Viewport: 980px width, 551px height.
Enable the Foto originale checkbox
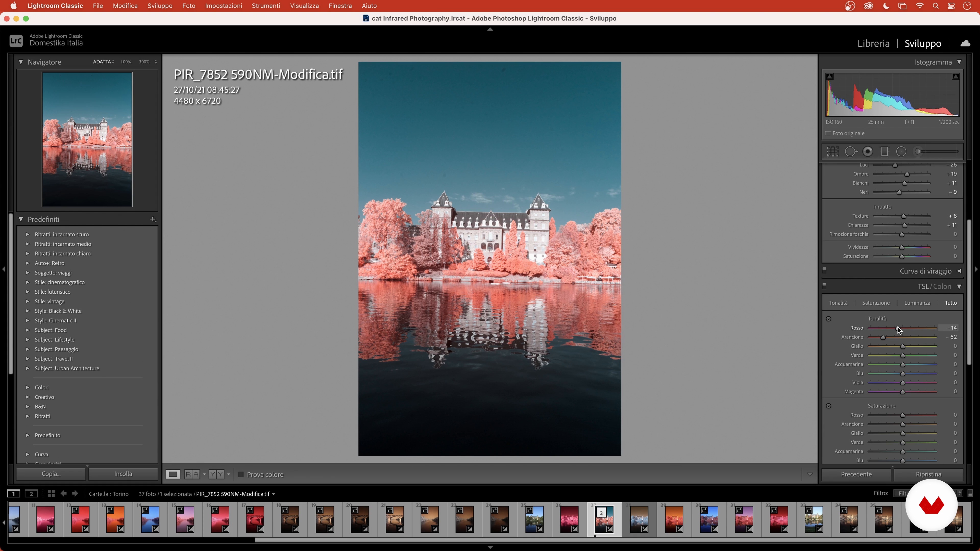tap(828, 133)
